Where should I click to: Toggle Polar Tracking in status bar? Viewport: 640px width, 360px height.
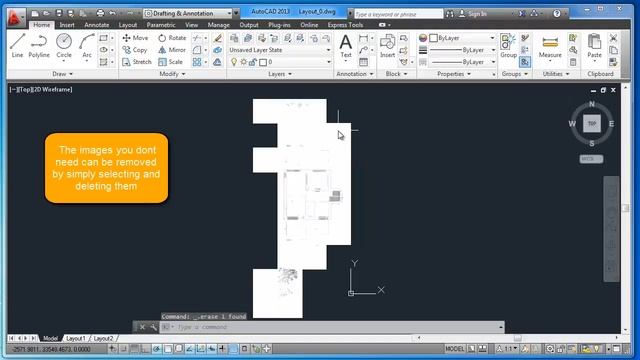click(156, 349)
